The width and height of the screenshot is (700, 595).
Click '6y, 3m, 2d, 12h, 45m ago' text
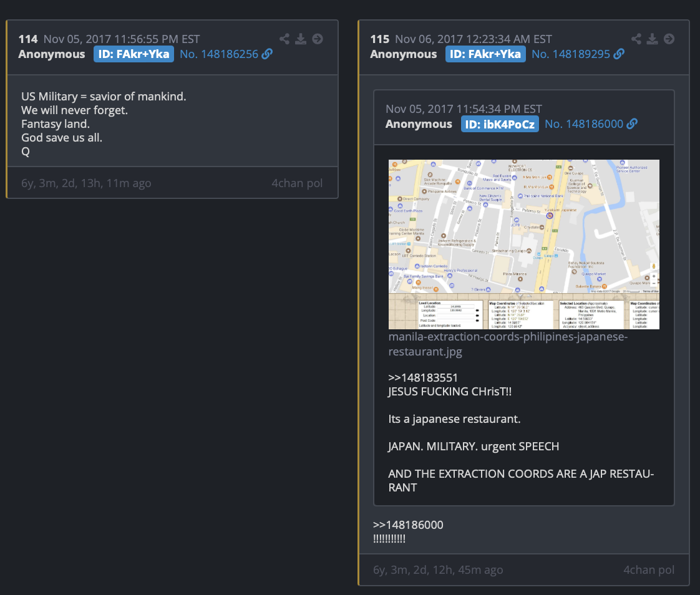438,570
